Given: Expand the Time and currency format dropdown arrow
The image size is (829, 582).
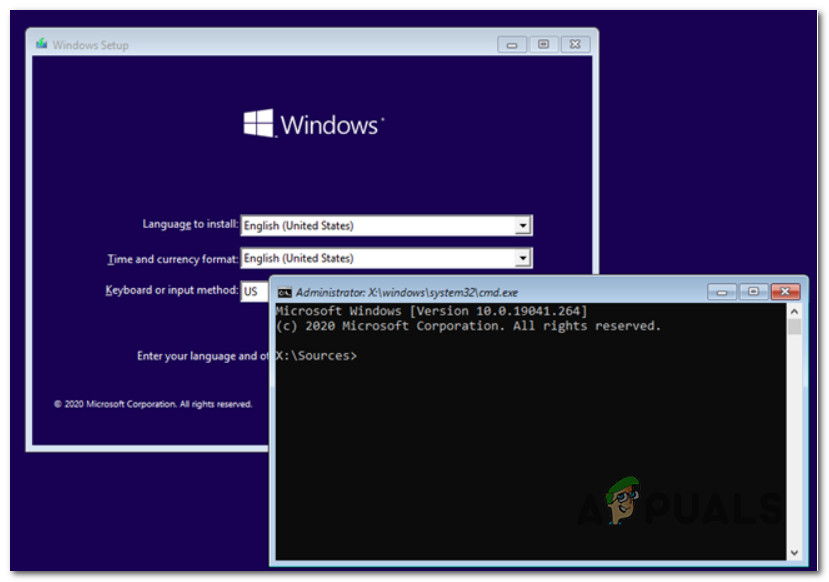Looking at the screenshot, I should [522, 258].
